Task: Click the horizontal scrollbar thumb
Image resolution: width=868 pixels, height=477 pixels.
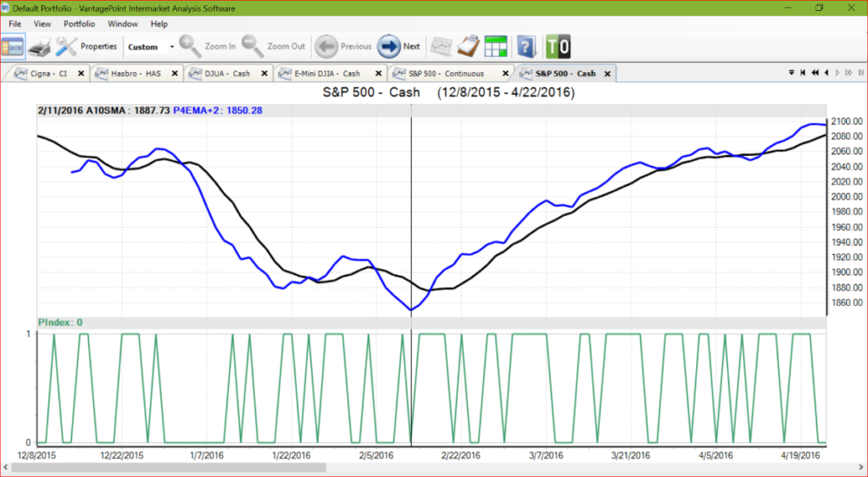Action: [x=169, y=468]
